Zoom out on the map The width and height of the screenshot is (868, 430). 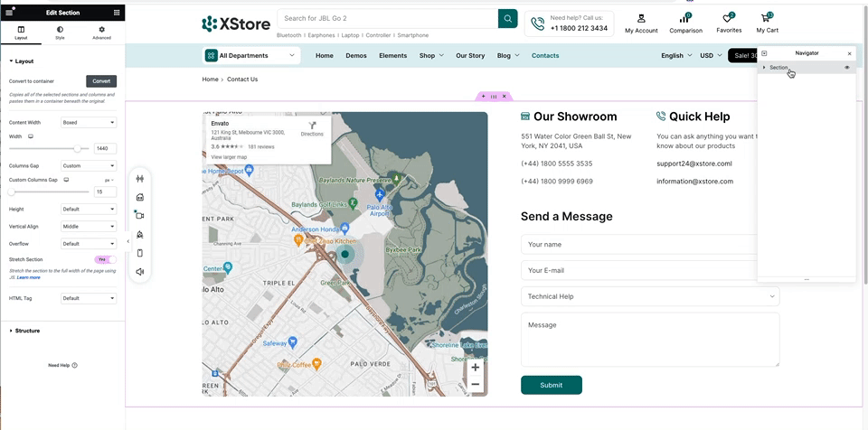[475, 384]
